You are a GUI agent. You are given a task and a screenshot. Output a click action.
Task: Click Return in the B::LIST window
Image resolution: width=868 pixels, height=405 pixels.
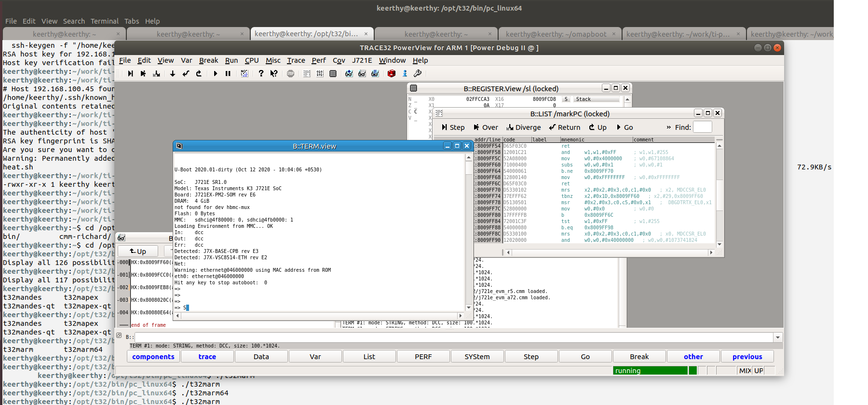pos(565,127)
